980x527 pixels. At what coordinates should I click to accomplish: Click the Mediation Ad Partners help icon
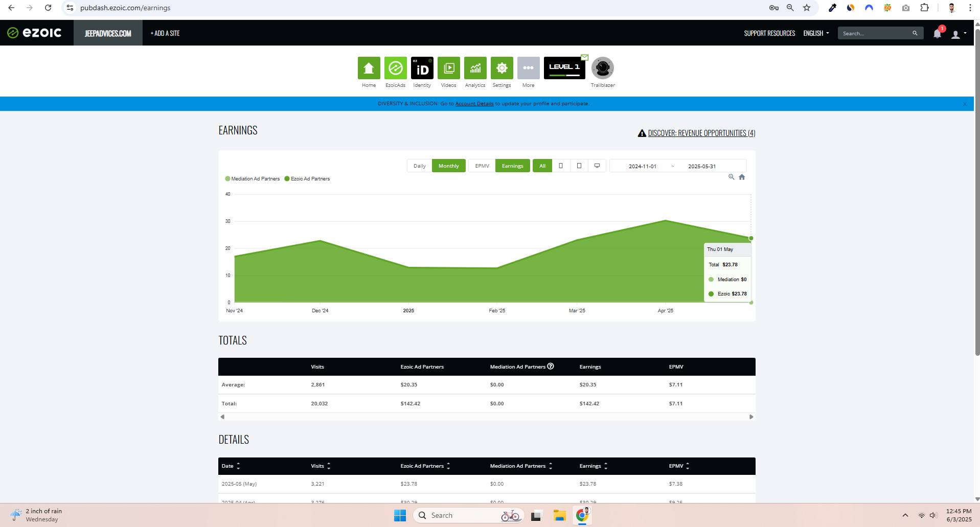(551, 366)
